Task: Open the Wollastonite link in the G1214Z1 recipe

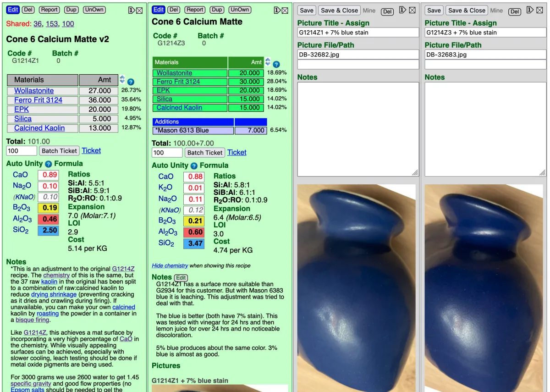Action: 34,91
